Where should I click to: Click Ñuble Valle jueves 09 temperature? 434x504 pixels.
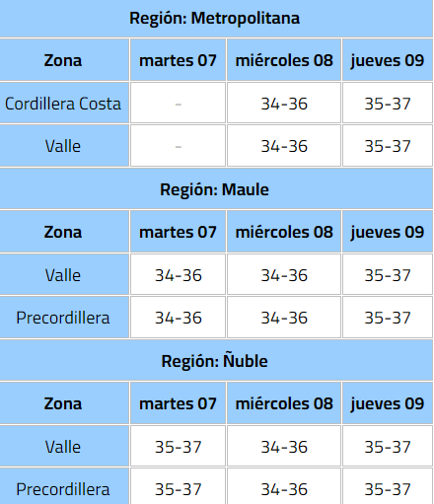point(388,447)
